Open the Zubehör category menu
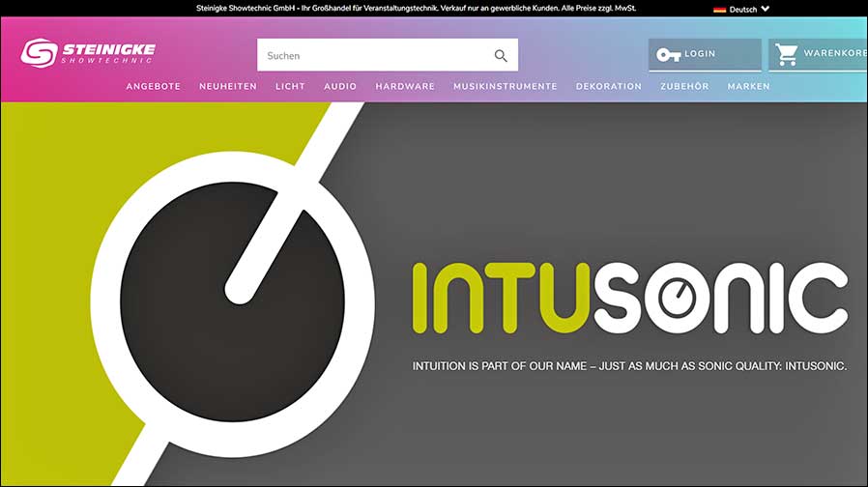 [x=684, y=86]
